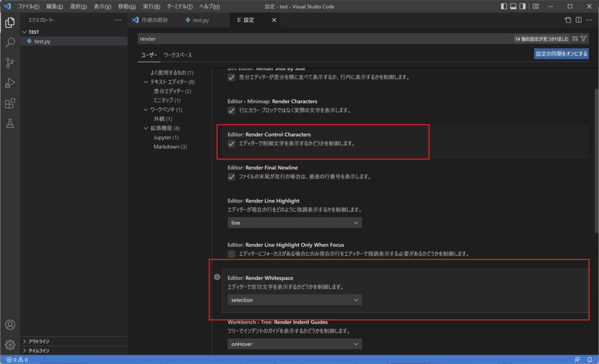
Task: Click the settings search field containing render
Action: [299, 38]
